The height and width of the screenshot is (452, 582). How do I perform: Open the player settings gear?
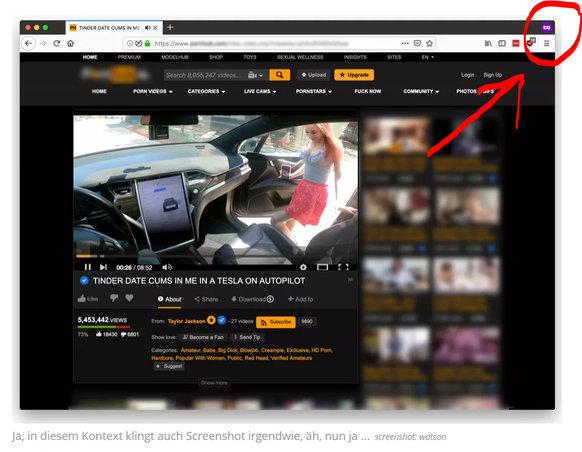click(303, 267)
